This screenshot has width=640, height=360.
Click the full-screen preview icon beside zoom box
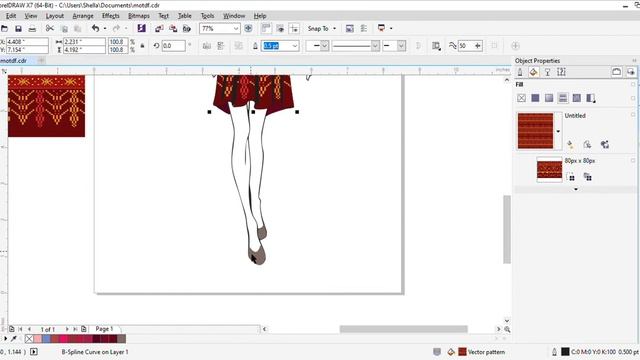pos(248,29)
